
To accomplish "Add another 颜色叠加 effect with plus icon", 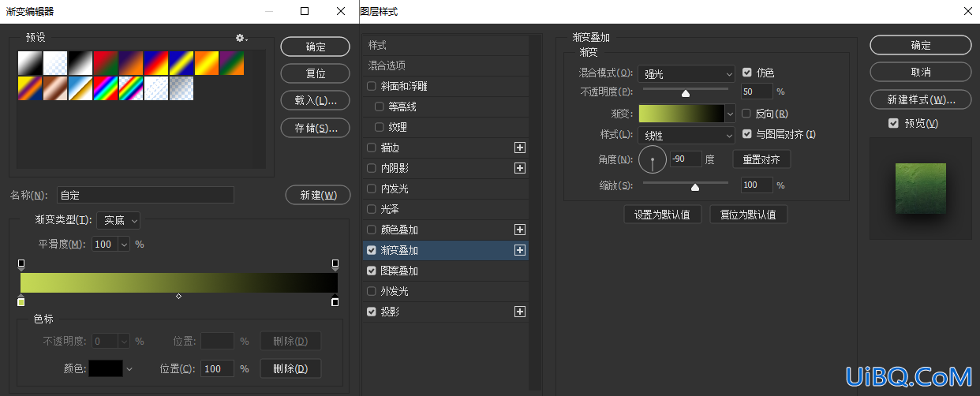I will pos(520,230).
